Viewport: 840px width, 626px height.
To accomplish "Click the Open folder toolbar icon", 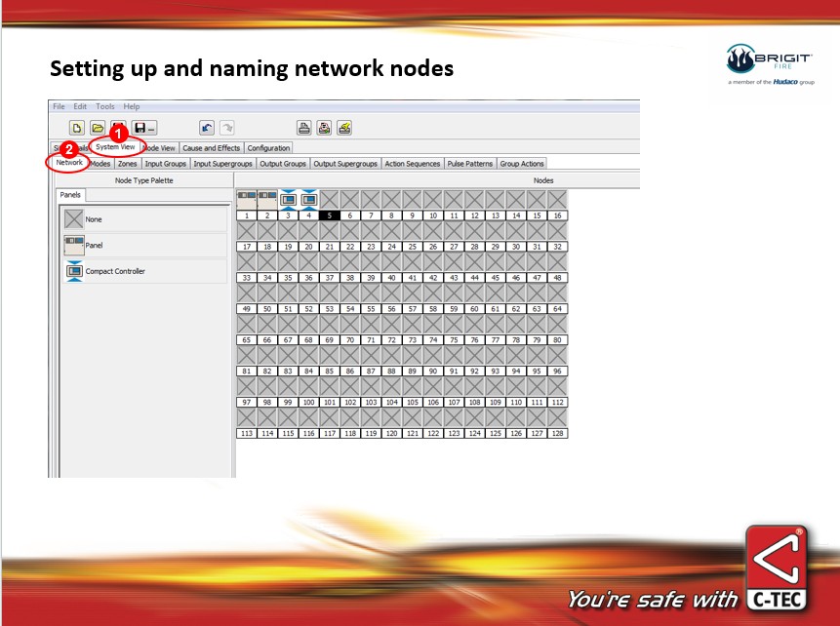I will pos(98,128).
